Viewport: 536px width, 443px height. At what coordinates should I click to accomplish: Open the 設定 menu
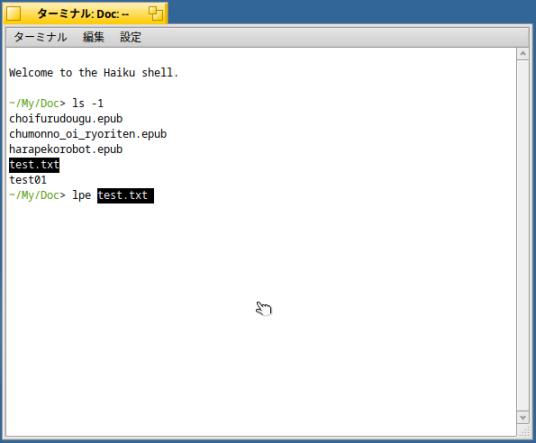pyautogui.click(x=131, y=37)
